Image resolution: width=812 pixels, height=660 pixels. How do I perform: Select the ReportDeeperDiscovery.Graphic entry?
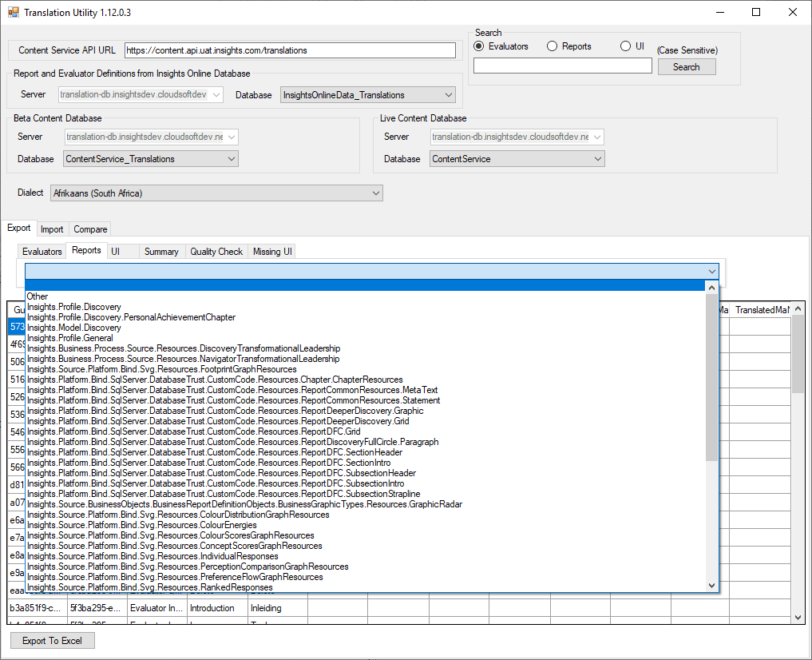(x=365, y=410)
